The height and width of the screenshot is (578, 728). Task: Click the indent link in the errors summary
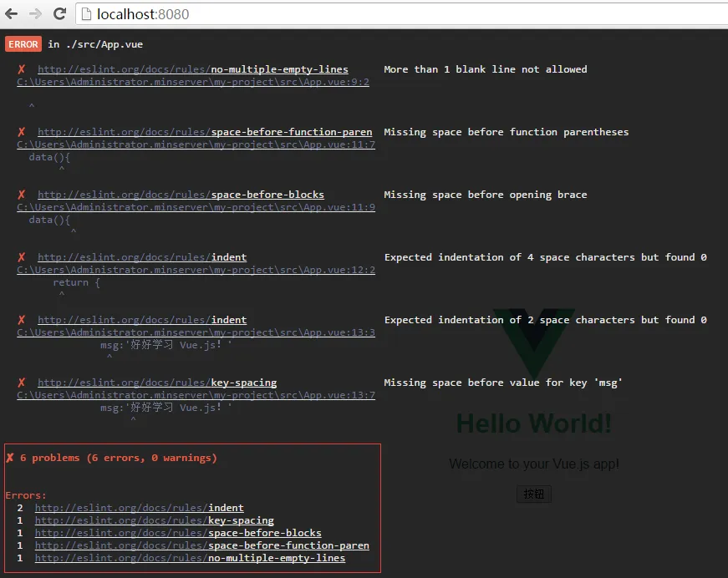[x=138, y=508]
